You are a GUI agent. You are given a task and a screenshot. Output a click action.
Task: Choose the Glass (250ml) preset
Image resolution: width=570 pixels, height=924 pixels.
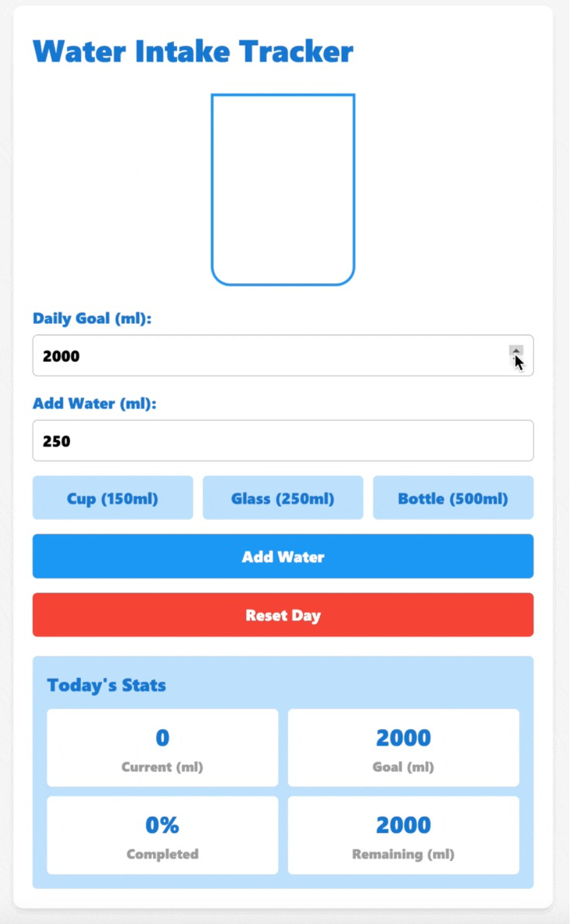point(282,498)
